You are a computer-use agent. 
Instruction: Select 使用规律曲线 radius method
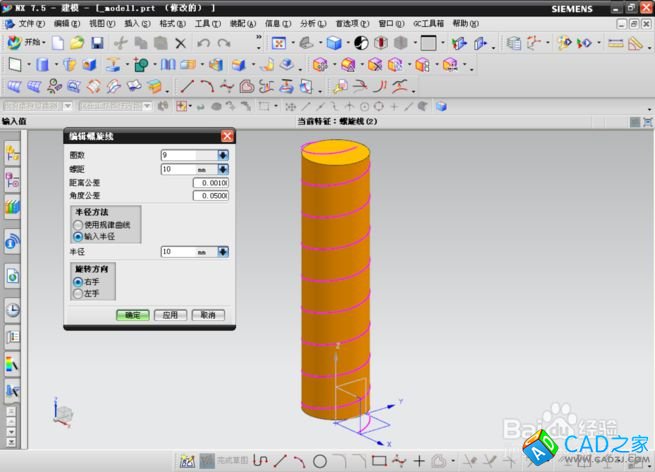click(78, 225)
